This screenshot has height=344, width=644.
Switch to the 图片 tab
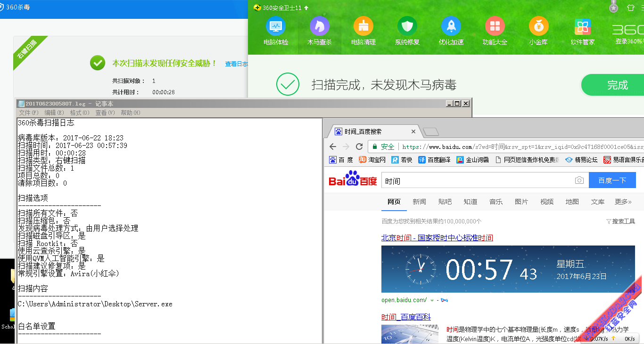(x=521, y=202)
